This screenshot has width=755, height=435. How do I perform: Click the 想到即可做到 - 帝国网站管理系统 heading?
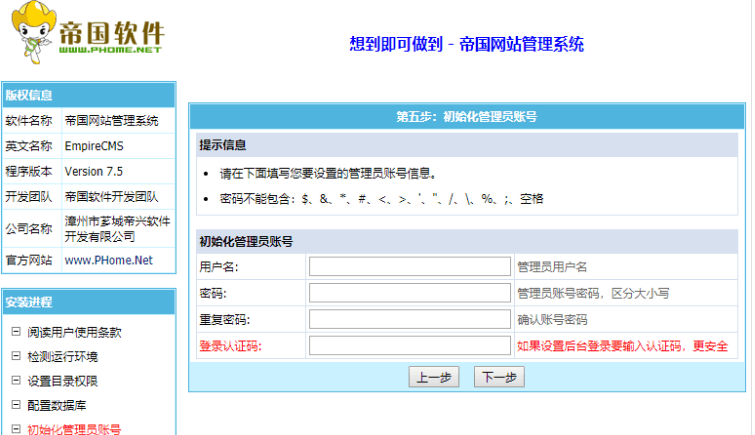(x=467, y=44)
